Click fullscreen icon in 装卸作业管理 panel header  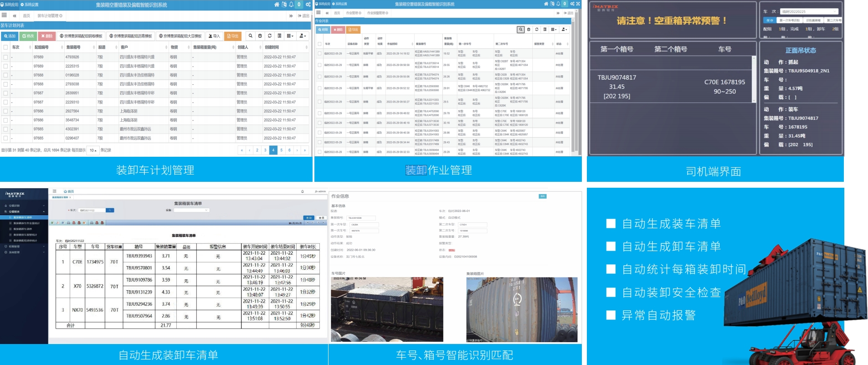tap(578, 4)
